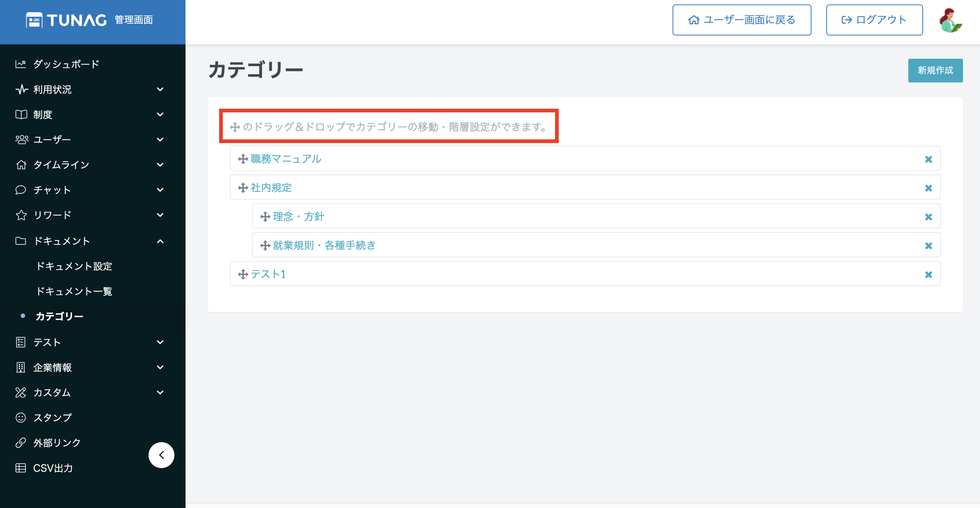Click the drag handle for 職務マニュアル
The height and width of the screenshot is (508, 980).
point(243,159)
